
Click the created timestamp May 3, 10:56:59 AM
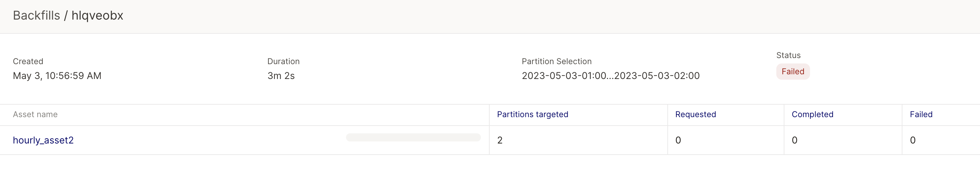point(57,76)
